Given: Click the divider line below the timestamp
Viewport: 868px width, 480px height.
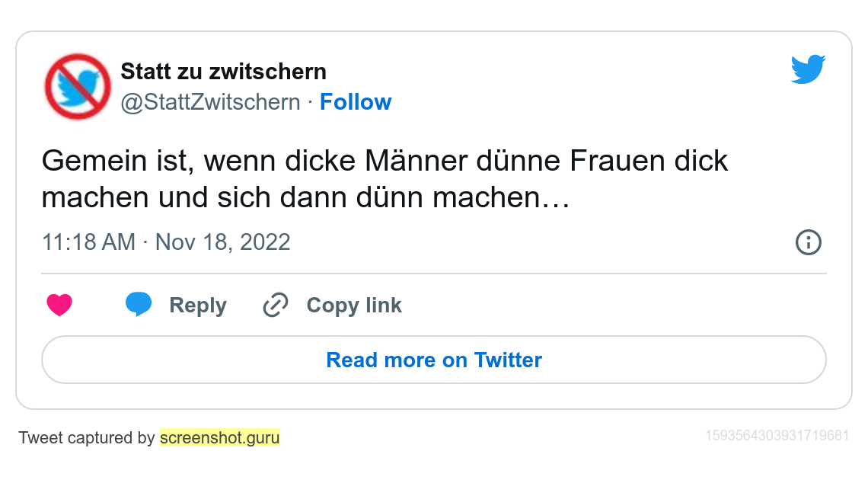Looking at the screenshot, I should (434, 274).
